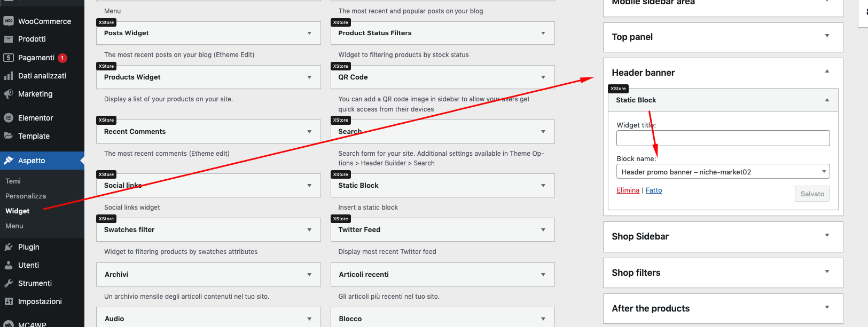Expand the Twitter Feed widget

pos(543,230)
